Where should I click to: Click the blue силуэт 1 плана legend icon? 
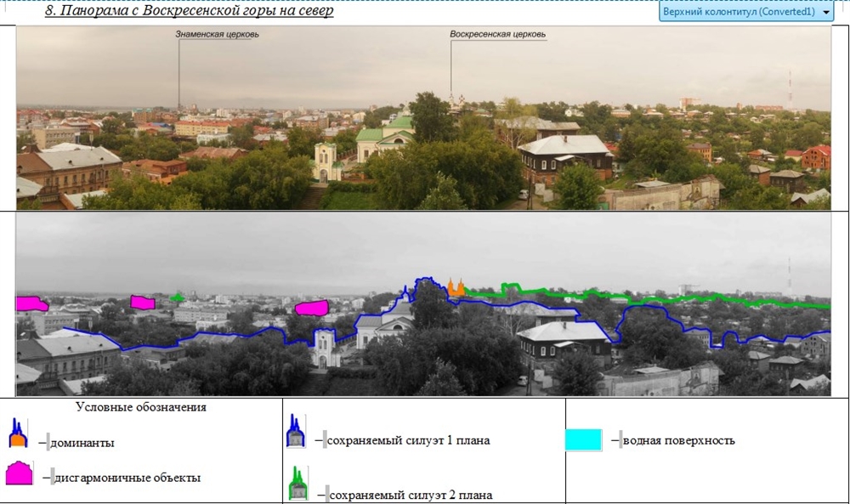pos(295,432)
